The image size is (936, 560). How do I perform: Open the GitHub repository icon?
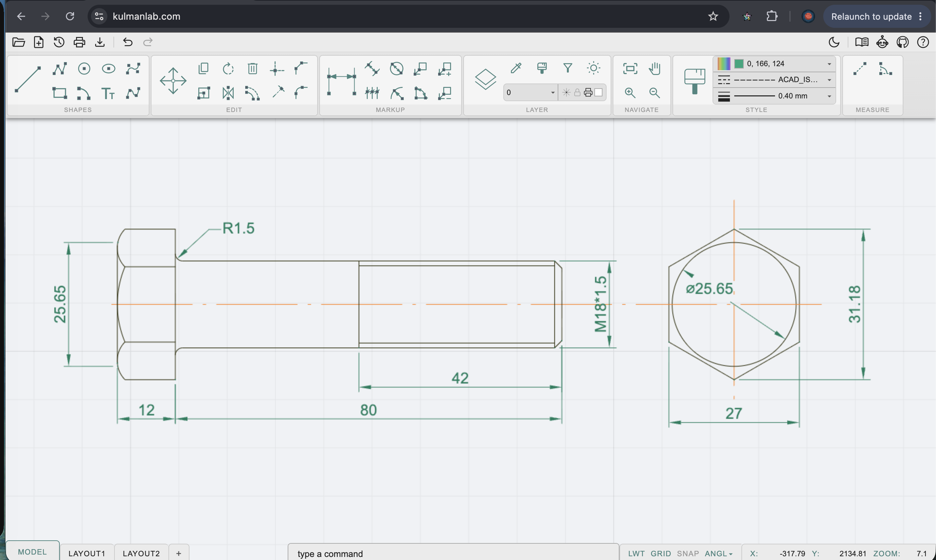[902, 42]
